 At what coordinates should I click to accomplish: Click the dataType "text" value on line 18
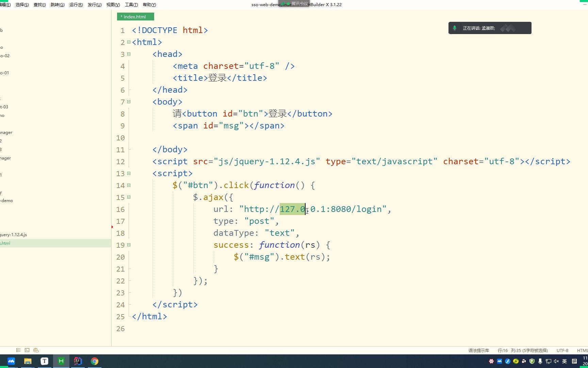click(279, 233)
